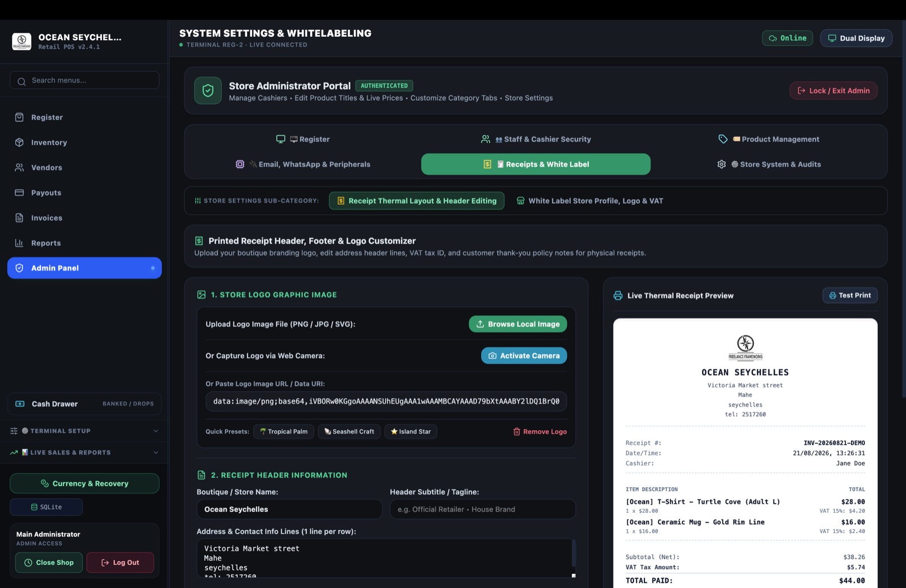Click the database icon on SQLite badge
Screen dimensions: 906x588
coord(34,507)
